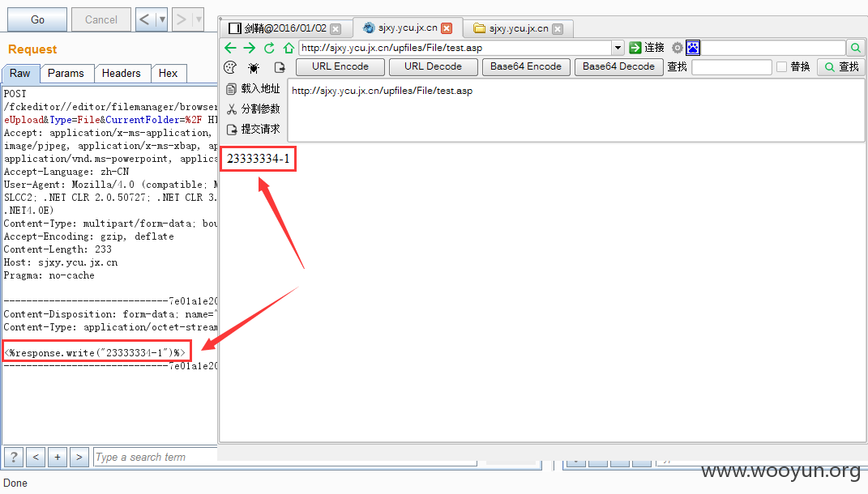868x494 pixels.
Task: Click the palette icon in the toolbar
Action: [230, 67]
